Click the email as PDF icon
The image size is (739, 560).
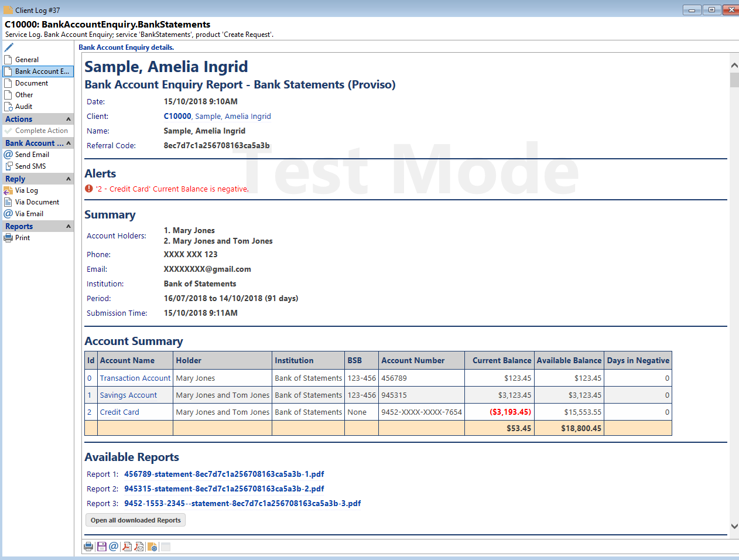139,547
